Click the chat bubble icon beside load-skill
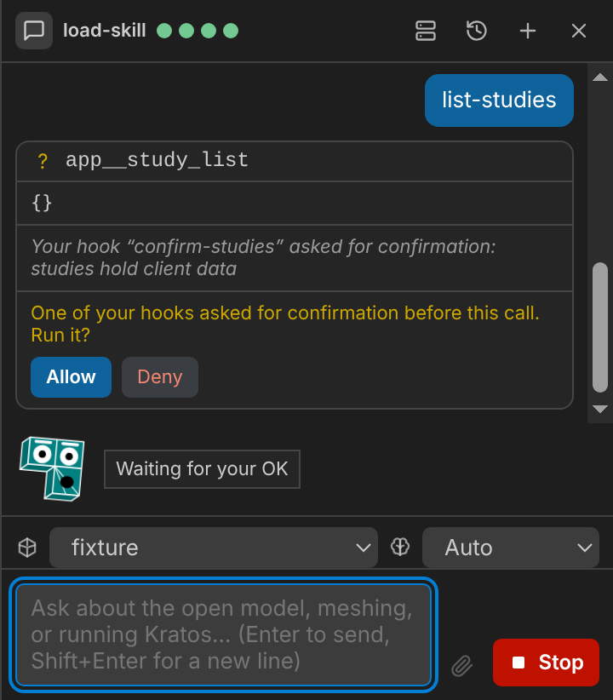The image size is (613, 700). click(x=34, y=31)
